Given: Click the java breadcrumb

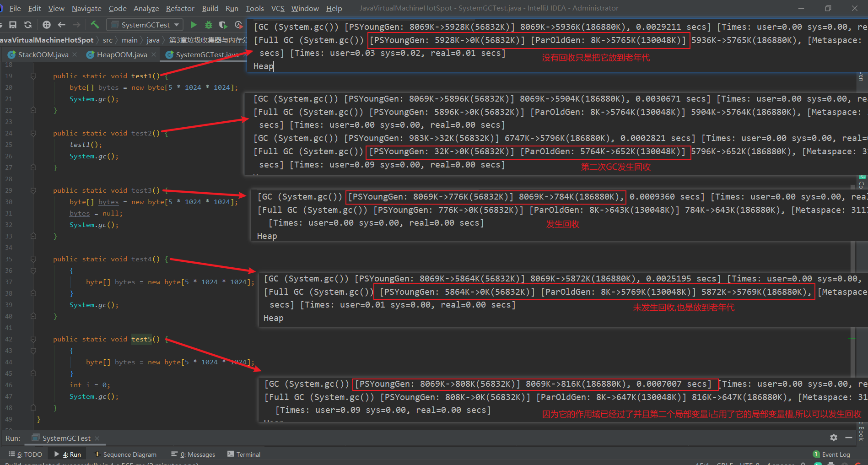Looking at the screenshot, I should click(153, 40).
